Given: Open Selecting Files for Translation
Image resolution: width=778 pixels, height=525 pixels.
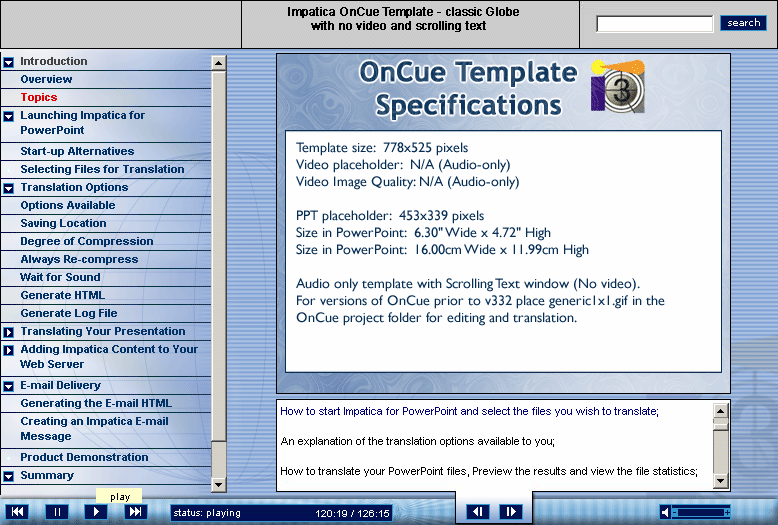Looking at the screenshot, I should click(102, 169).
